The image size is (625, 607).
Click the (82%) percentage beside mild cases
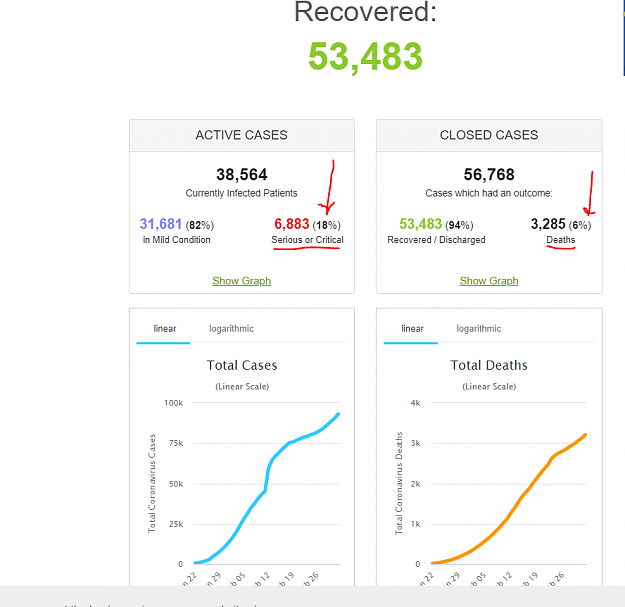click(200, 226)
